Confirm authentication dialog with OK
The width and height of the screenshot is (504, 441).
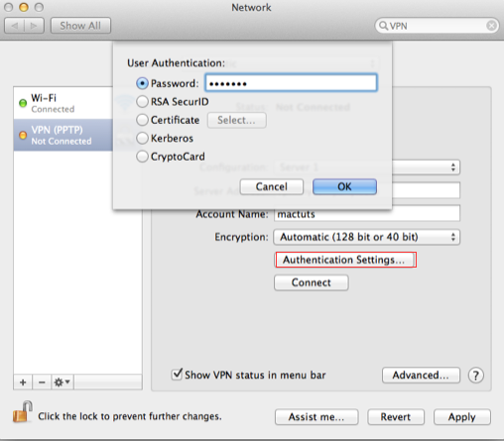(344, 186)
